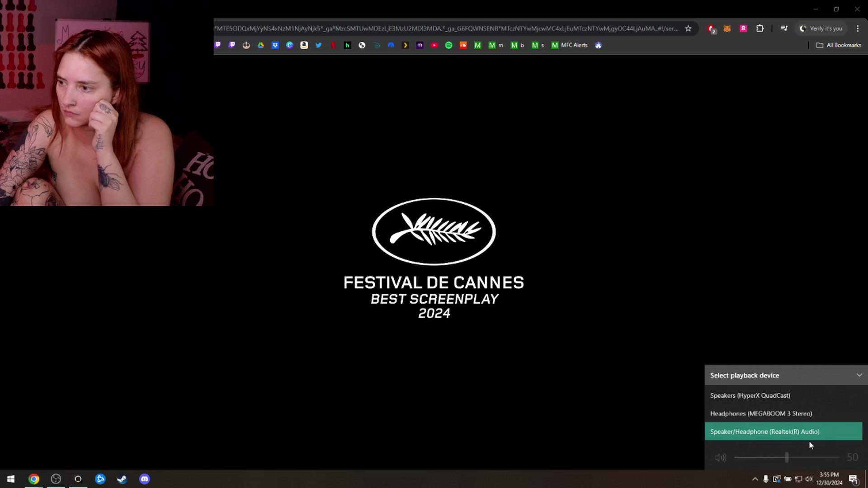Open the Chrome Extensions puzzle menu
The width and height of the screenshot is (868, 488).
tap(760, 28)
